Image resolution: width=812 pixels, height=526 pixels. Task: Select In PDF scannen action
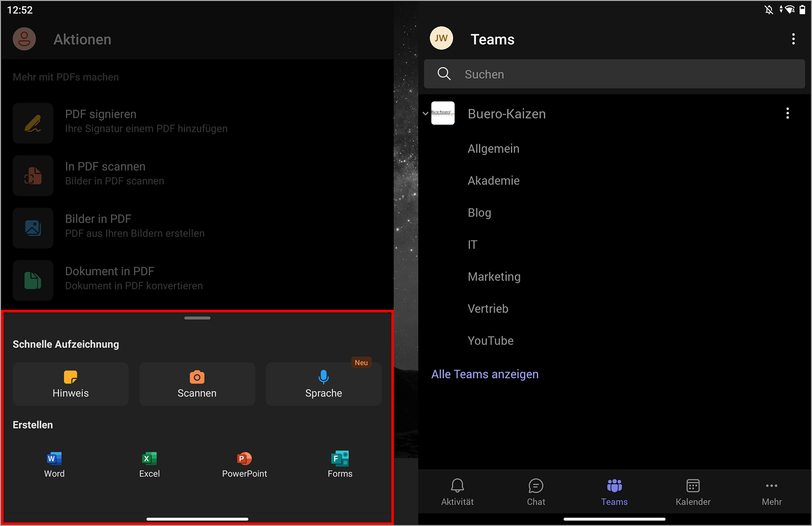(x=197, y=176)
